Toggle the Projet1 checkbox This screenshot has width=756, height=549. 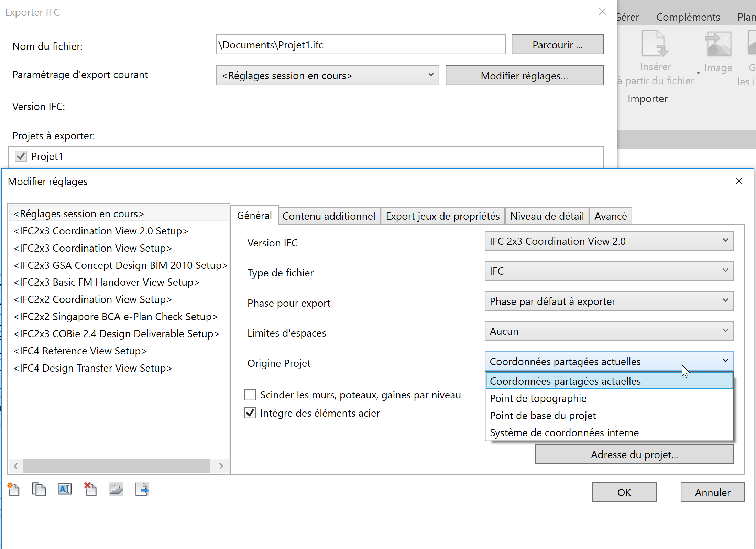tap(21, 156)
